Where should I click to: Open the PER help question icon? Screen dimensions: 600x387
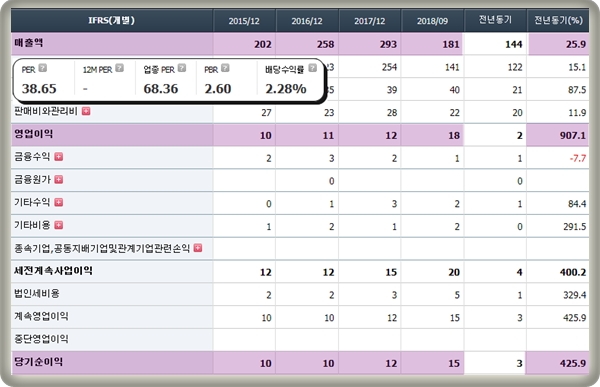coord(43,68)
